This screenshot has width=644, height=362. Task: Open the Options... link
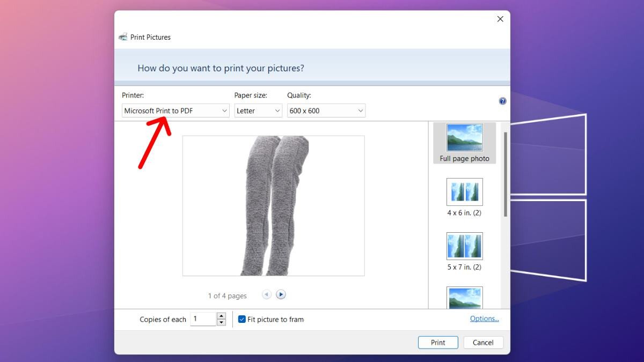[x=484, y=319]
